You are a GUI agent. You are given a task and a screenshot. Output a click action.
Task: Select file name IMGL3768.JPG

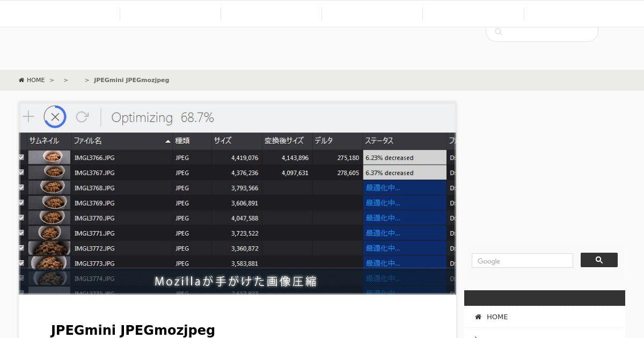pyautogui.click(x=94, y=188)
